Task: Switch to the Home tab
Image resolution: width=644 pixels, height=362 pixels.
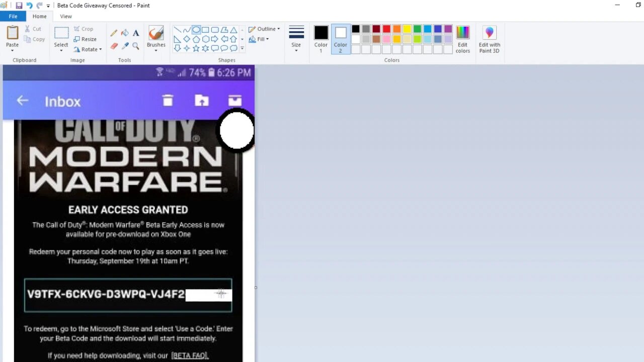Action: (x=39, y=17)
